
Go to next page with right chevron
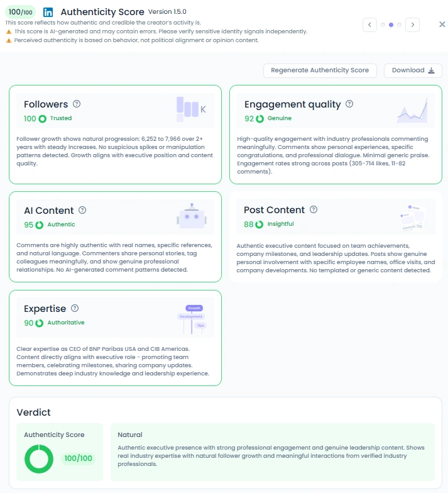412,25
